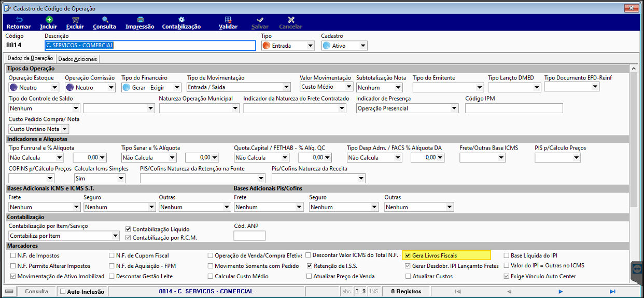Enable Atualizar Preço de Venda checkbox
Image resolution: width=644 pixels, height=298 pixels.
click(x=310, y=276)
